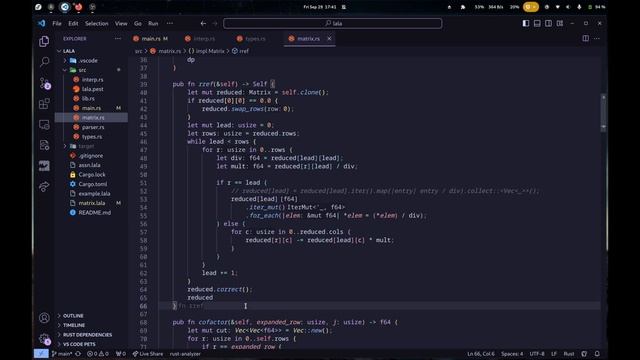Switch to the main.rs tab
Image resolution: width=640 pixels, height=360 pixels.
coord(150,38)
